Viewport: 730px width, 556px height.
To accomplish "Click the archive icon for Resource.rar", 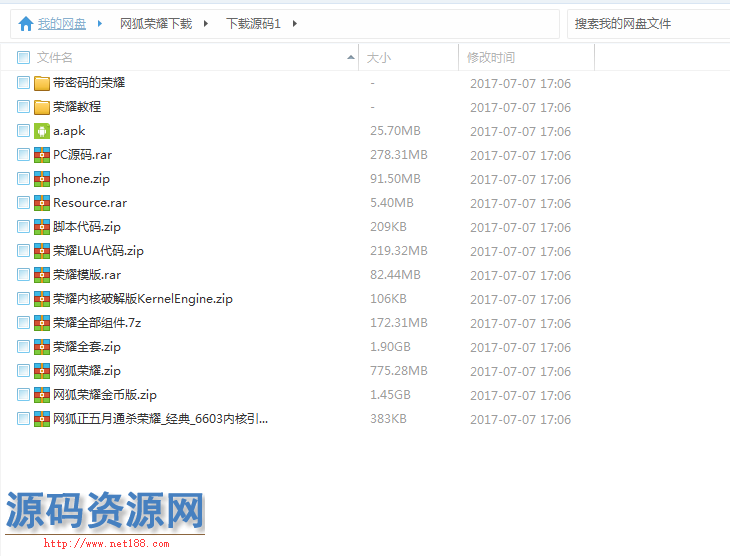I will pyautogui.click(x=42, y=203).
